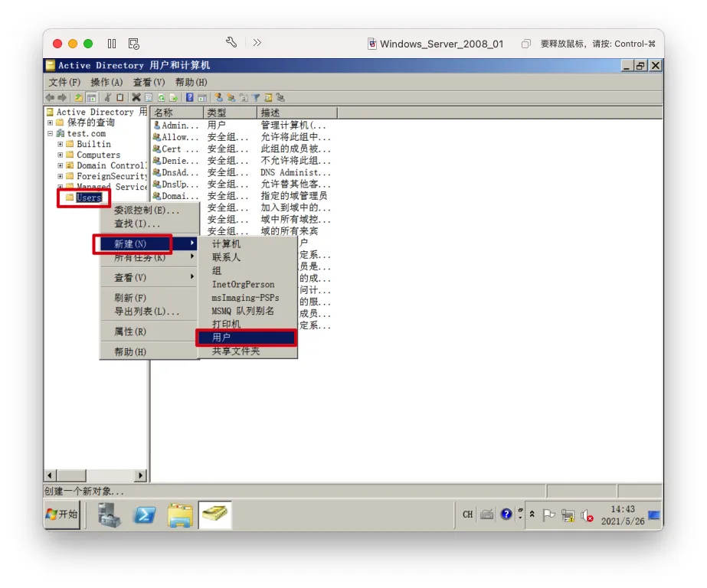Click the create new user toolbar icon
The height and width of the screenshot is (588, 707).
(218, 97)
